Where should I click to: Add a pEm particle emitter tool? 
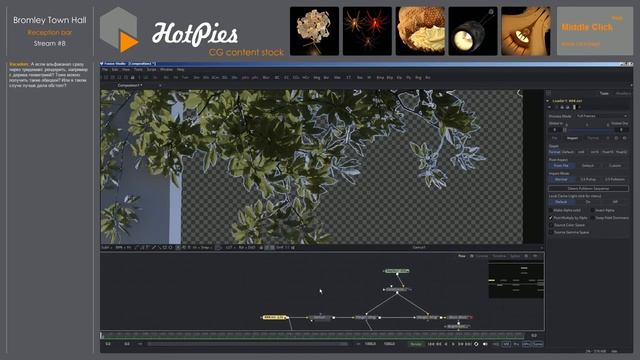pyautogui.click(x=245, y=78)
